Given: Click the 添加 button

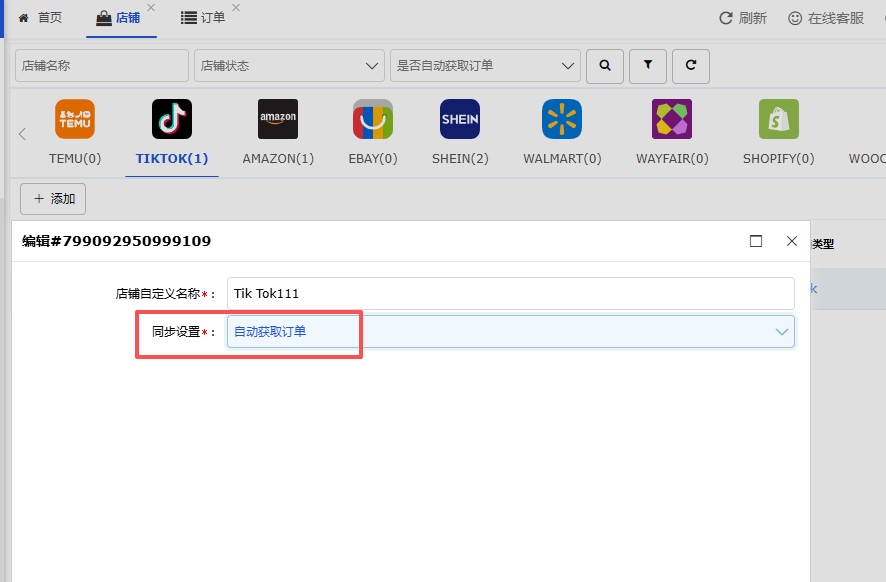Looking at the screenshot, I should (x=53, y=199).
